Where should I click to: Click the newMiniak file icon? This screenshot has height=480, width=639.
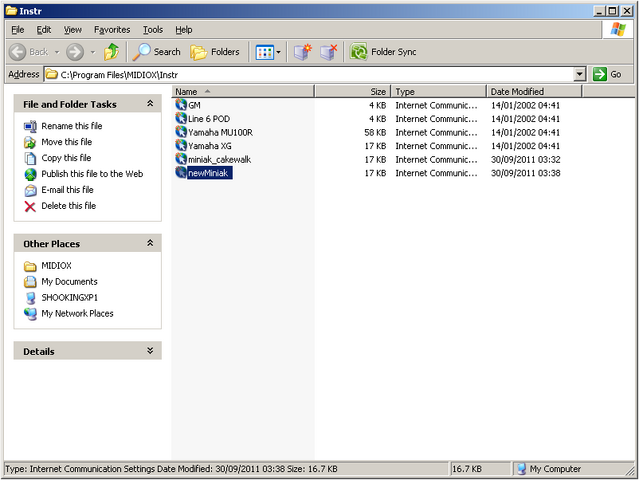tap(181, 172)
